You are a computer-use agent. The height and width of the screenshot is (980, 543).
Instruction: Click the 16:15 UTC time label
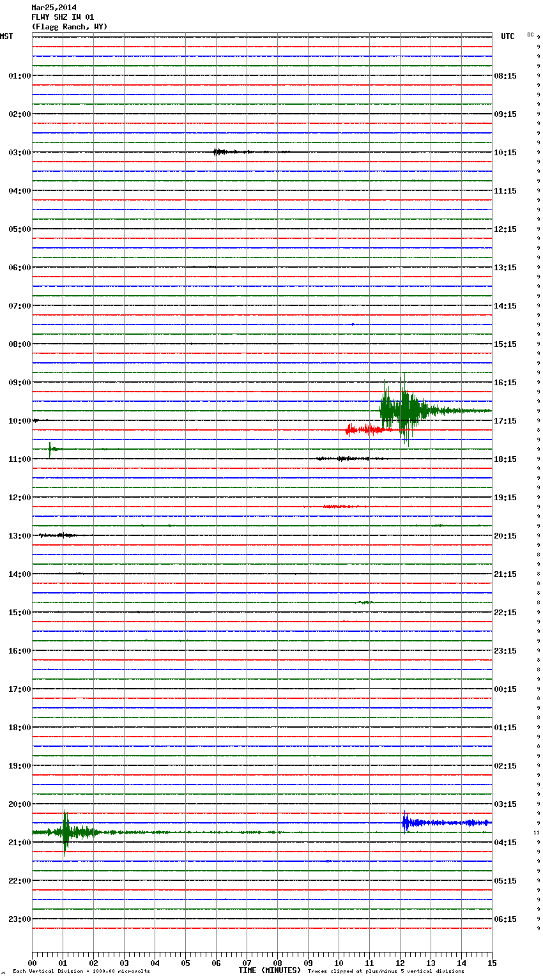point(505,383)
